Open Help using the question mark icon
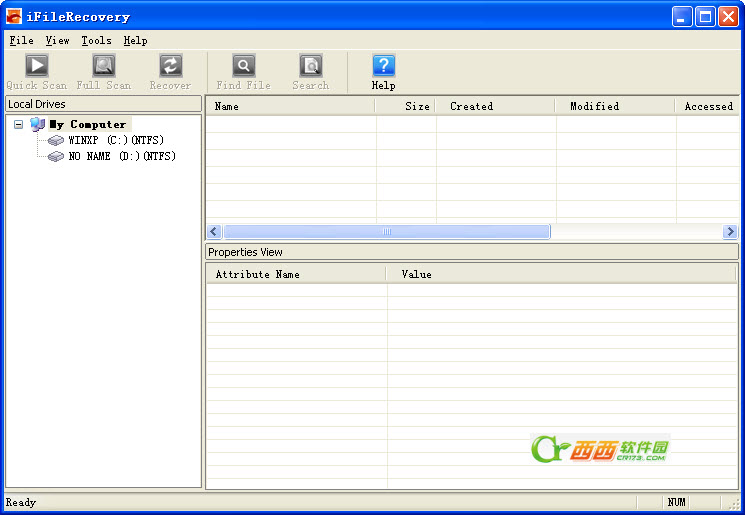The width and height of the screenshot is (745, 515). (x=384, y=66)
